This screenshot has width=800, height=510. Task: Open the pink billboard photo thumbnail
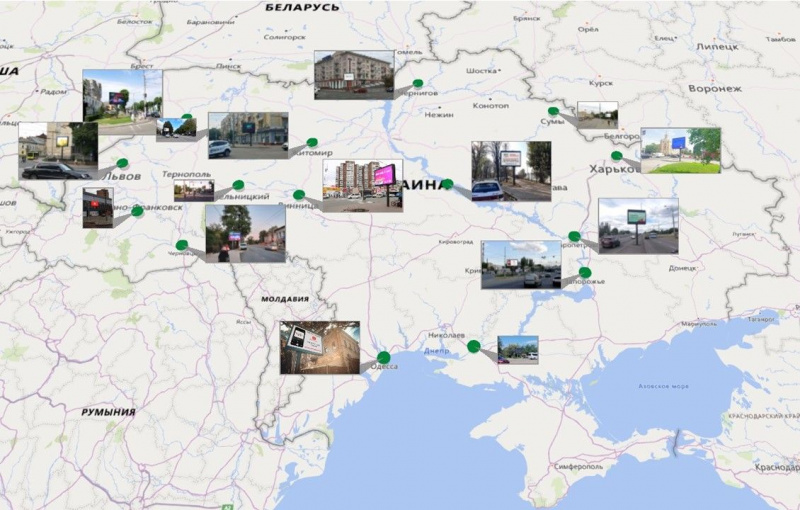[362, 185]
